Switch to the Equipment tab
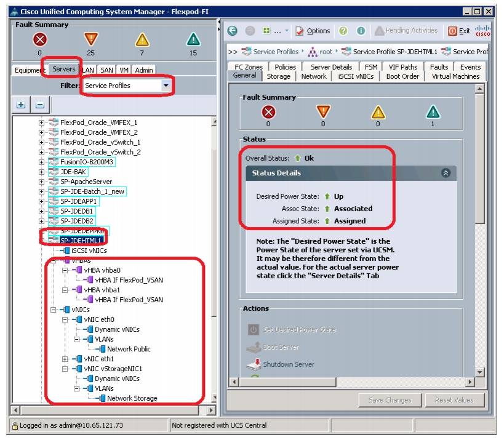Viewport: 504px width, 445px height. click(x=30, y=70)
